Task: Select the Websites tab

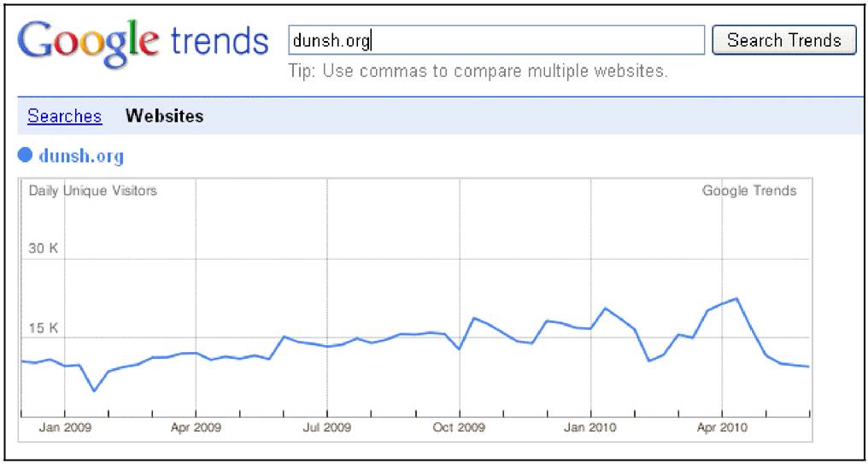Action: point(164,116)
